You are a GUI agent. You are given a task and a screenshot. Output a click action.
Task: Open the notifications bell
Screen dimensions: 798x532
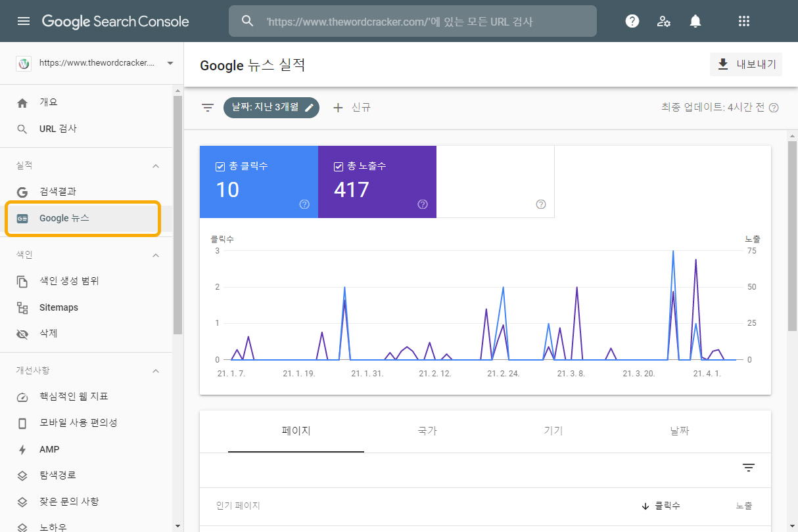(x=695, y=21)
